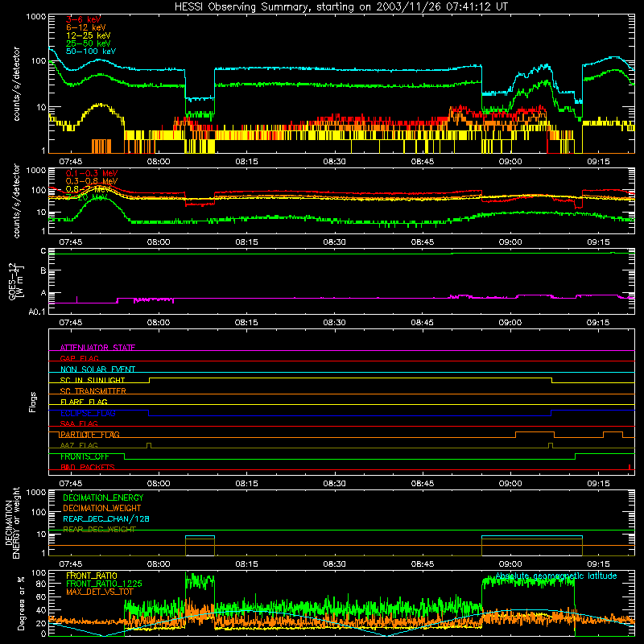Click the ECLIPSE_FLAG label
Viewport: 644px width, 644px height.
click(88, 413)
